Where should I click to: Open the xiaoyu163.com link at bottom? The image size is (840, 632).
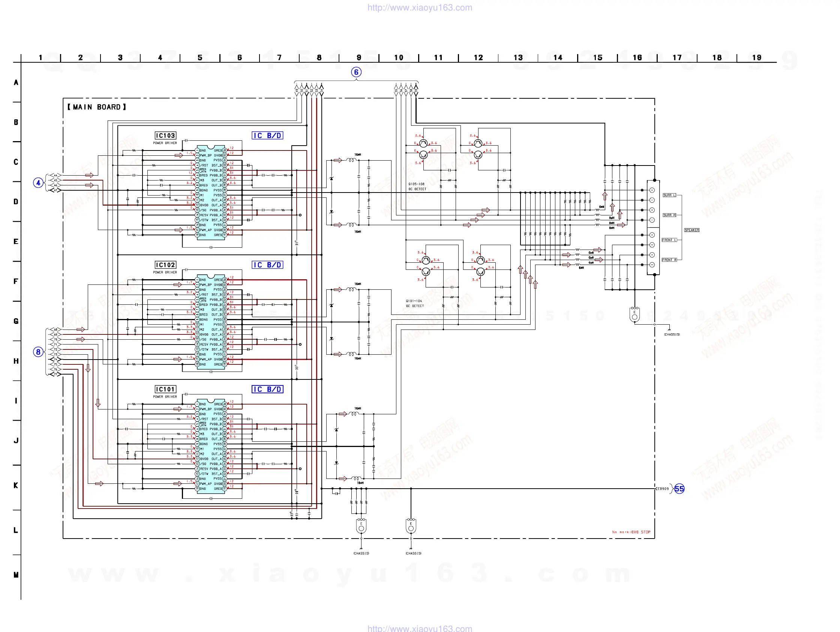pos(420,629)
